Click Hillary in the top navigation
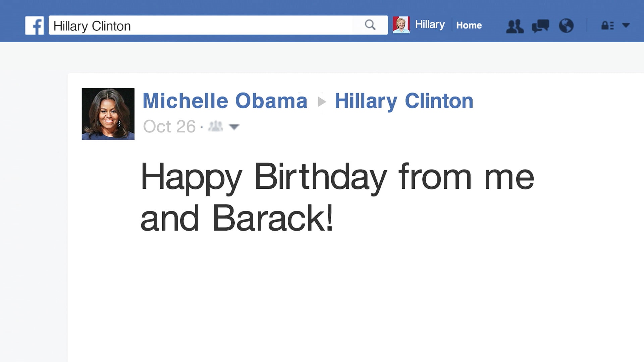644x362 pixels. point(430,24)
